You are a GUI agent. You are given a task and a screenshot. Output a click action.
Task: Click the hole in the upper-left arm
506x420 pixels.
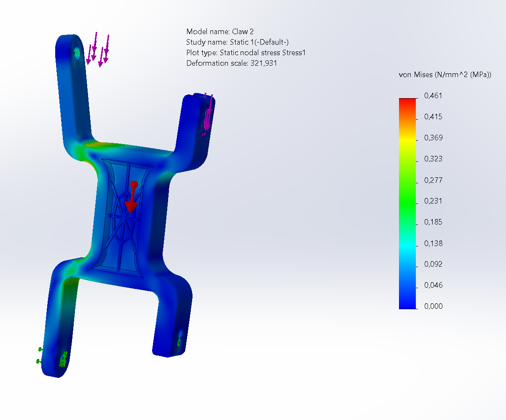(77, 52)
